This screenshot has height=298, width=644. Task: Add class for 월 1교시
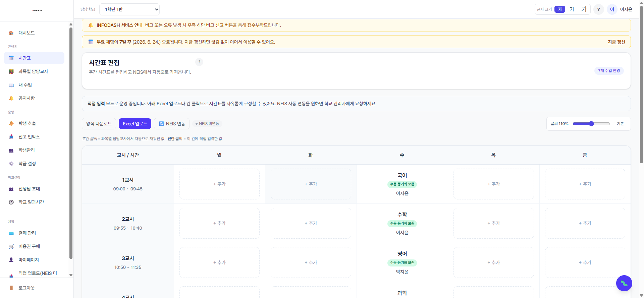pyautogui.click(x=219, y=184)
